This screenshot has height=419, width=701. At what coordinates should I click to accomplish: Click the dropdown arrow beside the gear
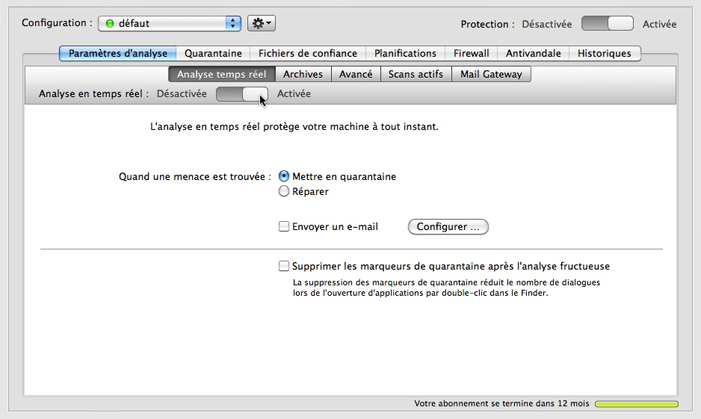point(269,23)
